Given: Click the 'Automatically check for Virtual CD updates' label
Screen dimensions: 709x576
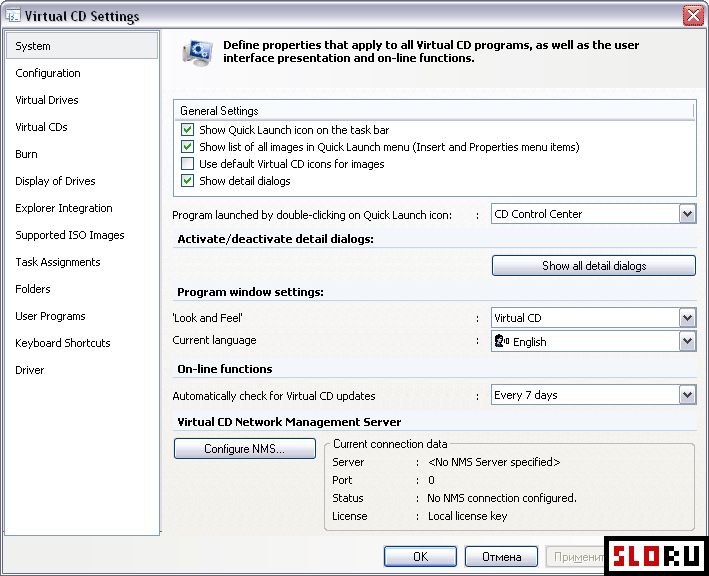Looking at the screenshot, I should coord(274,396).
